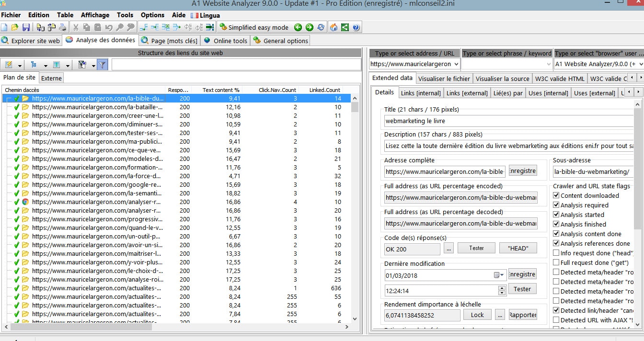644x341 pixels.
Task: Open dropdown arrow next to notepad edit icon
Action: point(20,66)
